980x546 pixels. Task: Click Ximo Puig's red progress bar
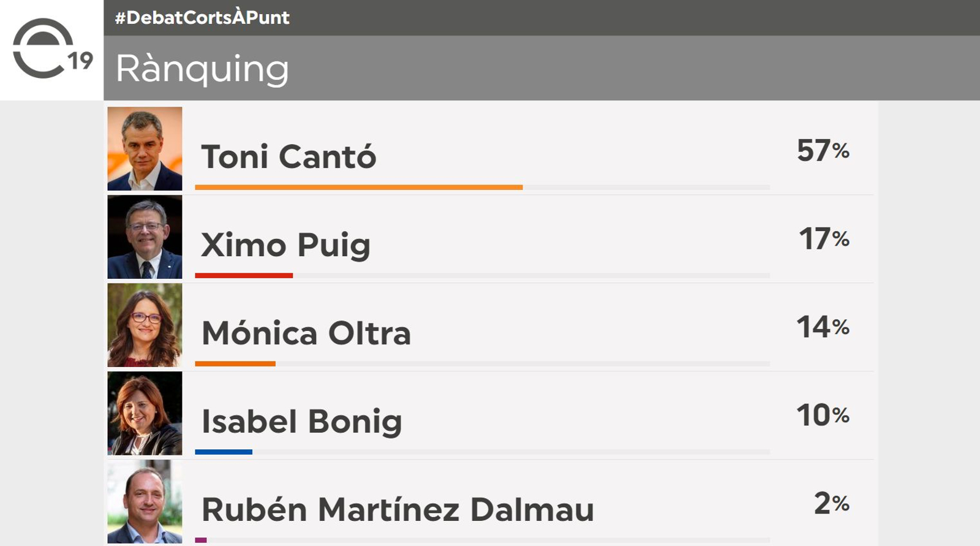pos(244,276)
